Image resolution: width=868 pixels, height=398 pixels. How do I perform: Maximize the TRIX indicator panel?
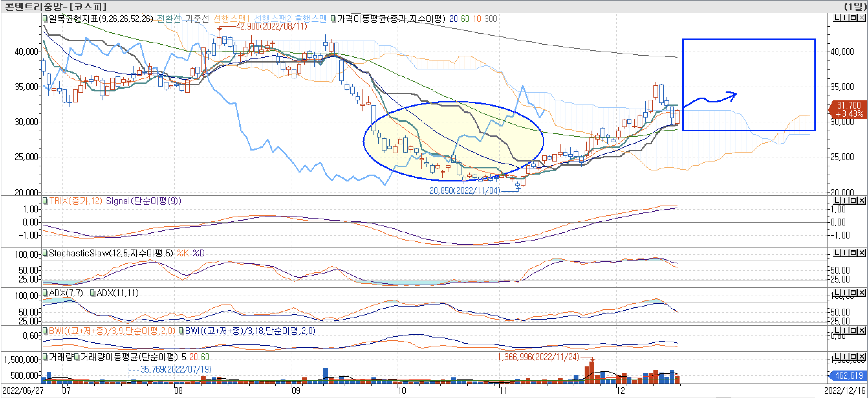853,201
